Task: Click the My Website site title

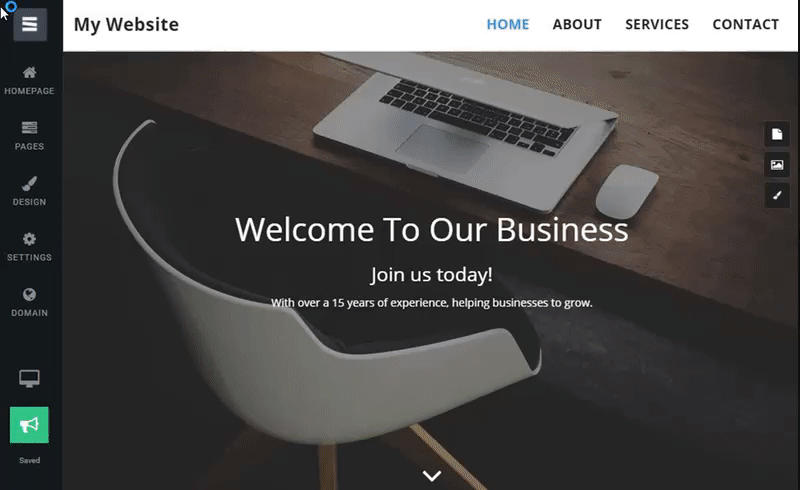Action: coord(126,24)
